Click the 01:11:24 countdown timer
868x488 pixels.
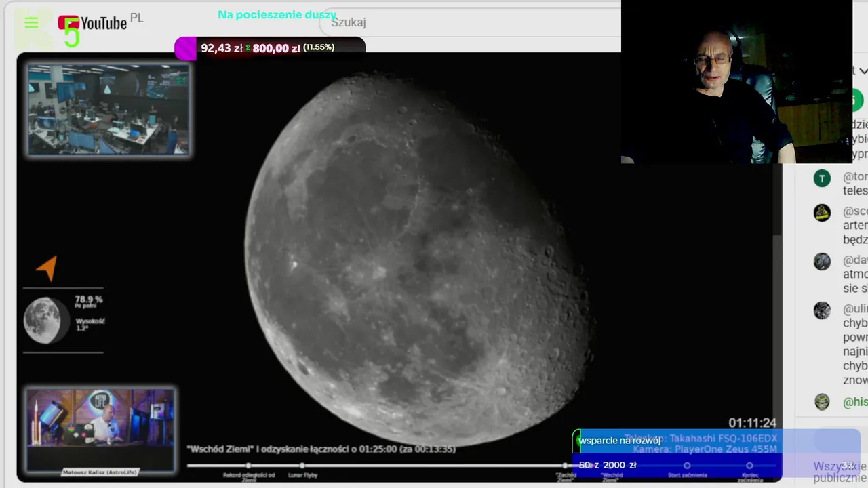tap(752, 423)
